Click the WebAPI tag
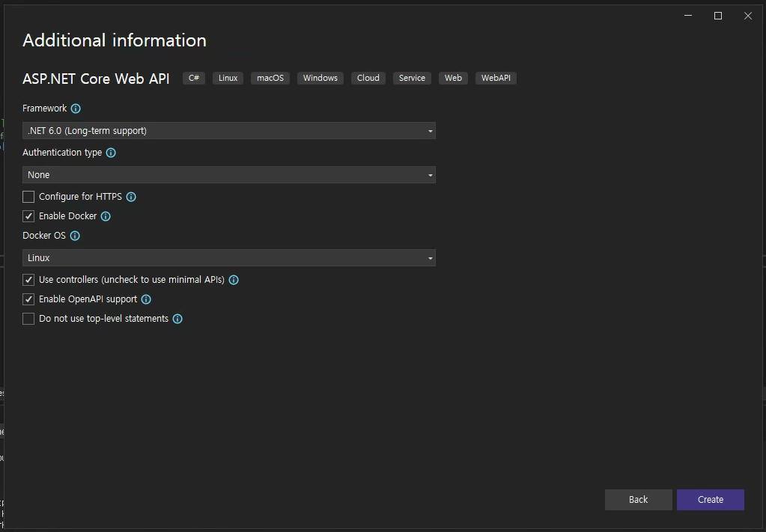The height and width of the screenshot is (532, 766). [x=496, y=78]
